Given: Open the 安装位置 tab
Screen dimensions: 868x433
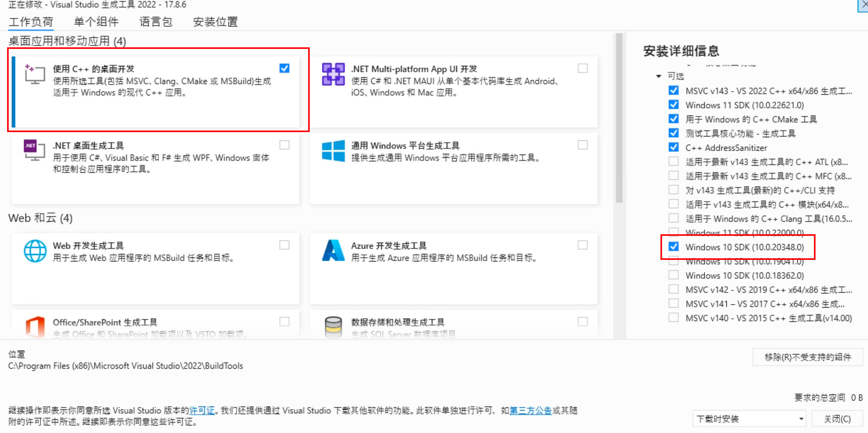Looking at the screenshot, I should pos(215,22).
